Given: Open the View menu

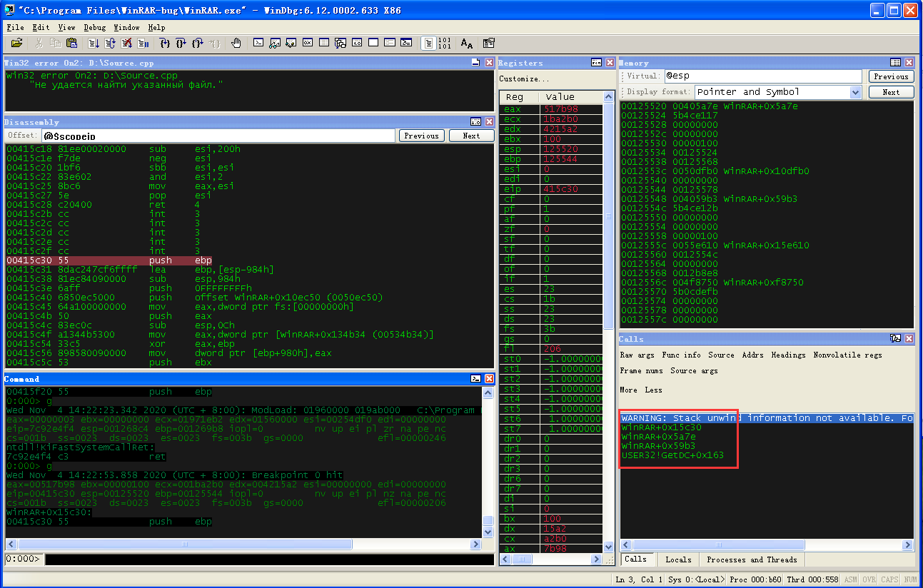Looking at the screenshot, I should [x=66, y=27].
